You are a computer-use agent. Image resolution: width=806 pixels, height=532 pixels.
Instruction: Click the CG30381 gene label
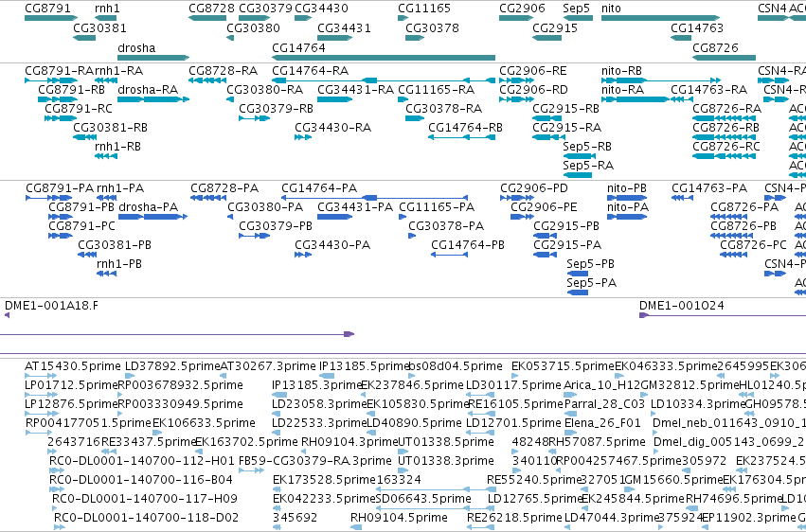pyautogui.click(x=99, y=27)
